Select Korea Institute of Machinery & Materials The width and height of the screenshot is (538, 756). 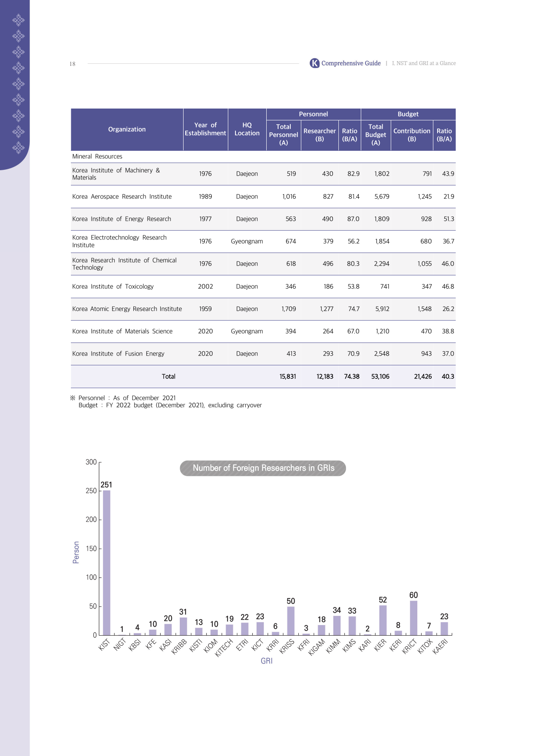coord(116,174)
